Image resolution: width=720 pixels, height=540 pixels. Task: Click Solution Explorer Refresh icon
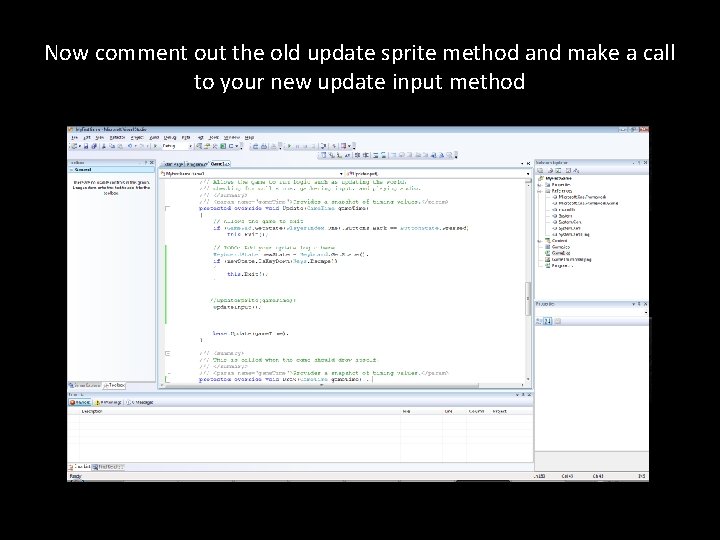pyautogui.click(x=559, y=170)
